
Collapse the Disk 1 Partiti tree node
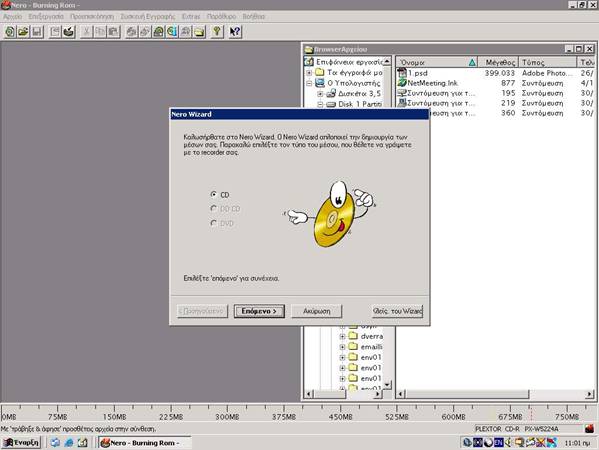coord(320,104)
